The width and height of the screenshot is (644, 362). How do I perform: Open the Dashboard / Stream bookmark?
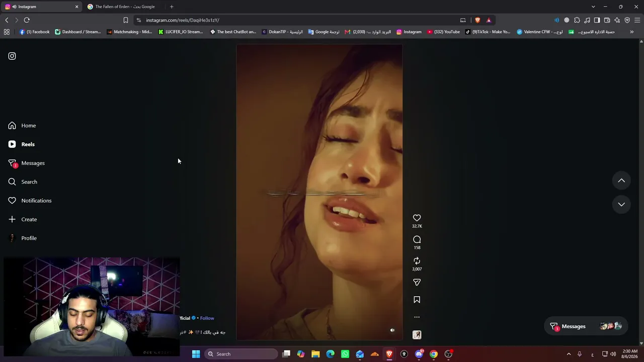[78, 32]
